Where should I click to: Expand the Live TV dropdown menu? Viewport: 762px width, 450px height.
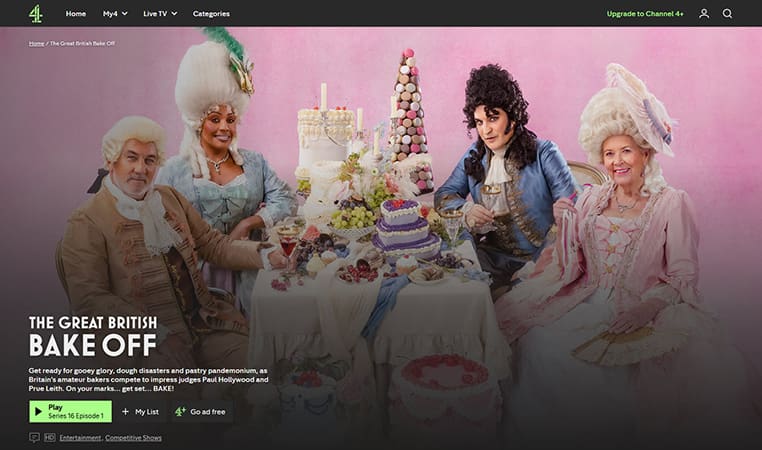(160, 14)
